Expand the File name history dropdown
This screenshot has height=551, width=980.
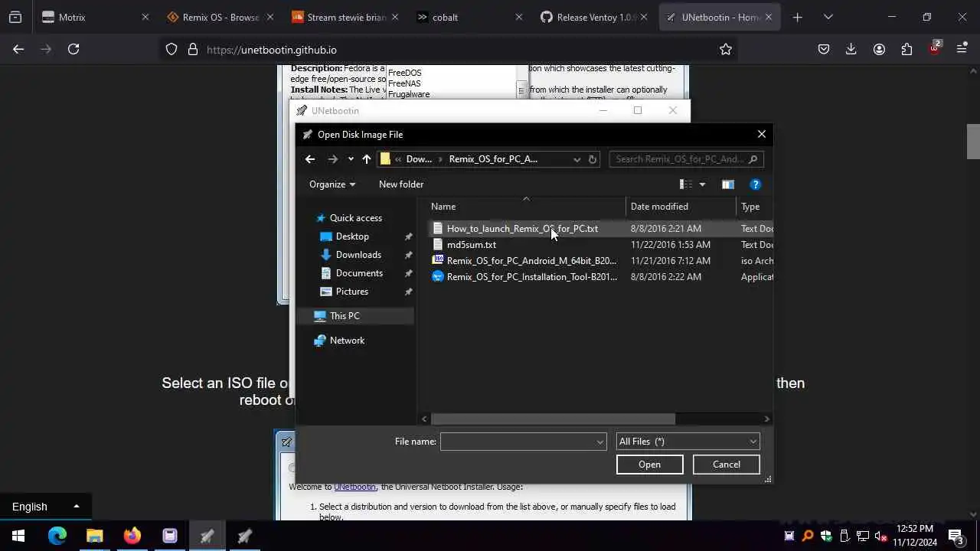[x=600, y=442]
